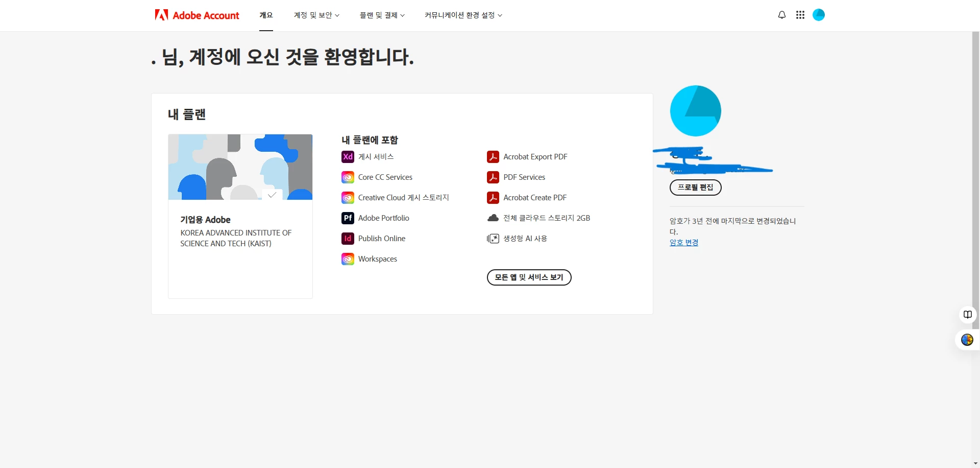Click the Adobe Portfolio label
980x468 pixels.
click(x=384, y=218)
